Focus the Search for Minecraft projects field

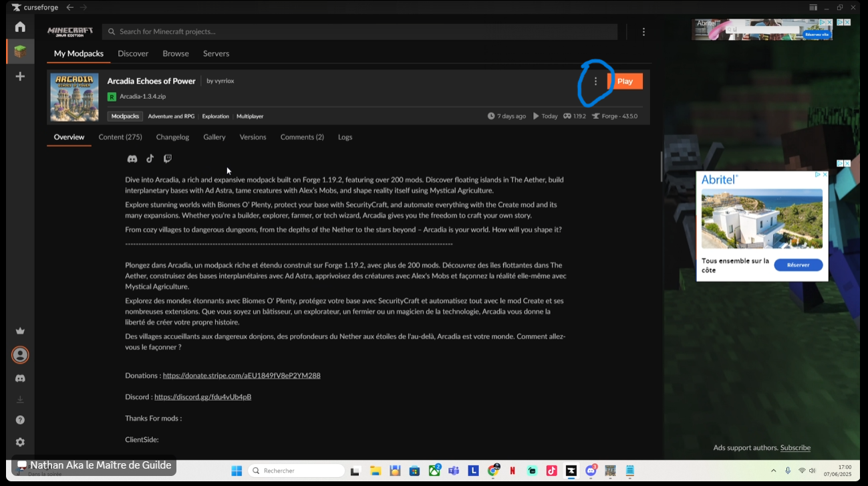359,31
